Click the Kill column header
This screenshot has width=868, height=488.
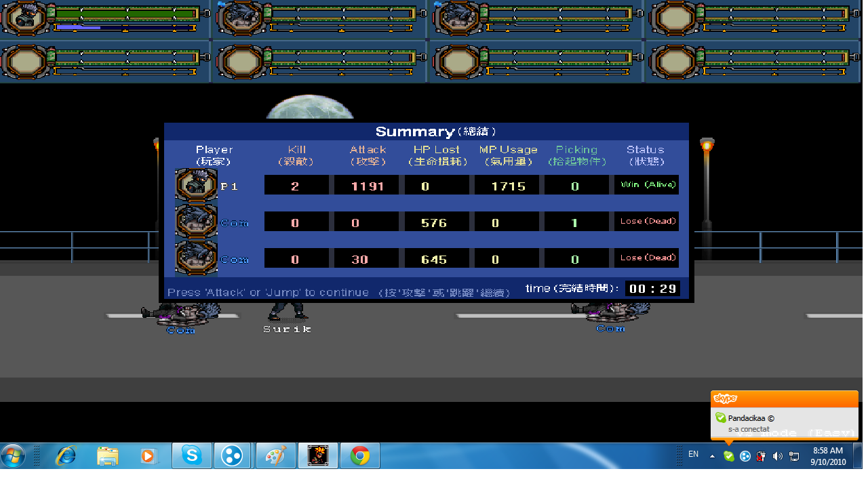pos(296,155)
